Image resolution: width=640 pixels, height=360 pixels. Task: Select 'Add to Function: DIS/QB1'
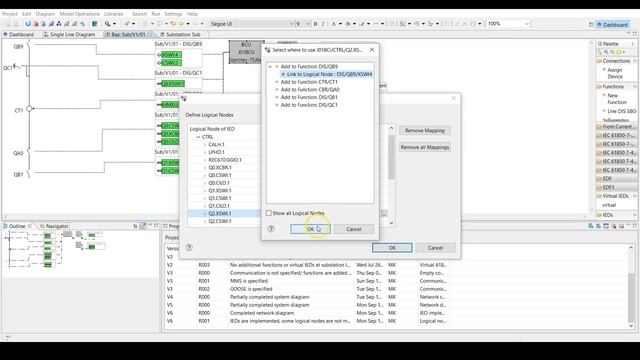click(309, 98)
